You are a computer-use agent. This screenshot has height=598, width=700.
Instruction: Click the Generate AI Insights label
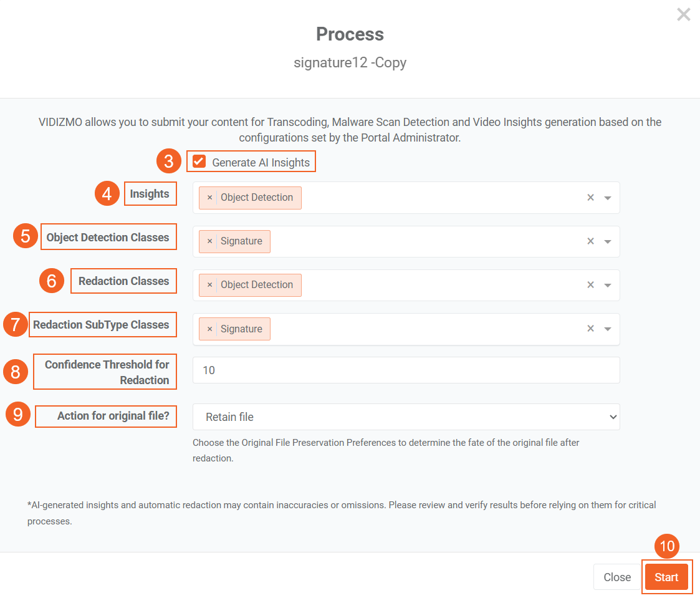tap(261, 163)
